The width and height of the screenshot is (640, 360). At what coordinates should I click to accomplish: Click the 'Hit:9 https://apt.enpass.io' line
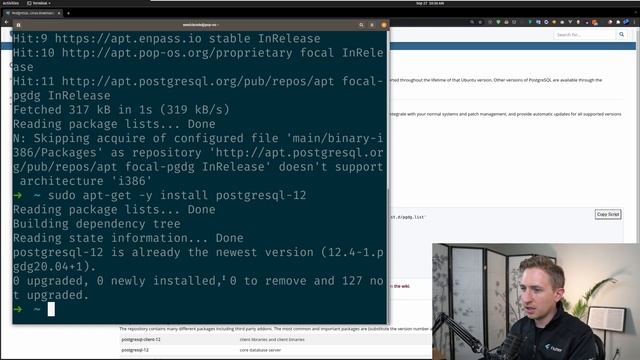coord(167,38)
